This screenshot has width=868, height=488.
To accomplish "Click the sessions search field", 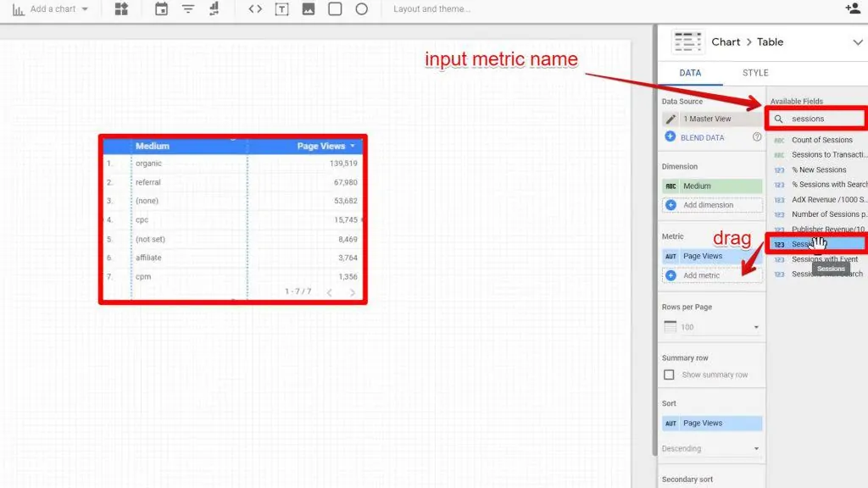I will point(815,119).
